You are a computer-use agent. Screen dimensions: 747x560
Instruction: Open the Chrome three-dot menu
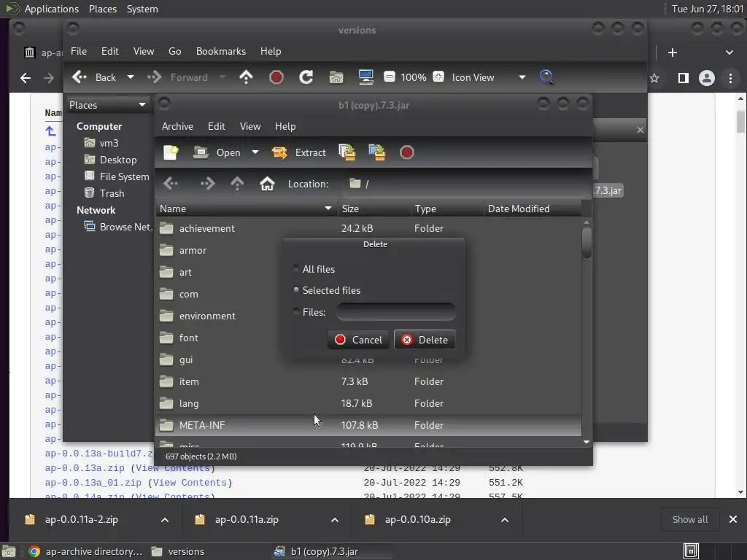point(730,78)
